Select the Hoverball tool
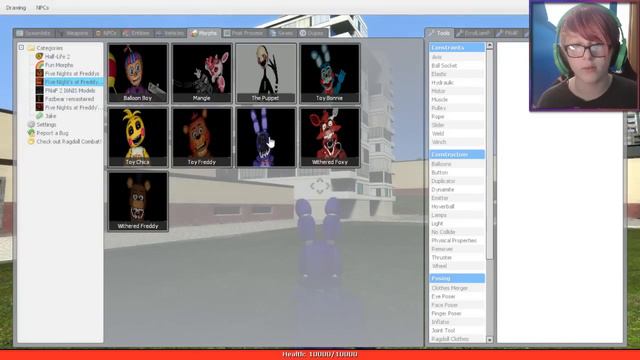 pyautogui.click(x=457, y=206)
